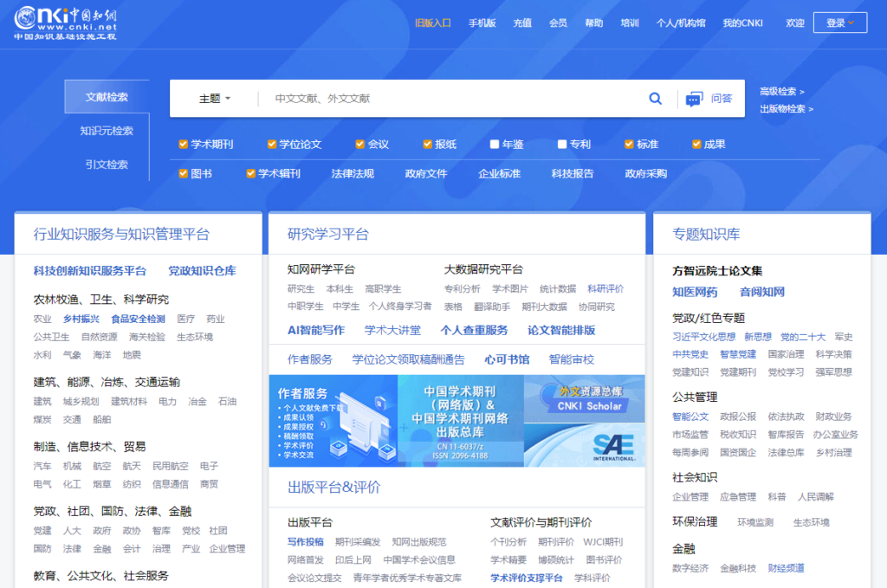Expand the 登录 button dropdown arrow
The height and width of the screenshot is (588, 887).
(852, 22)
